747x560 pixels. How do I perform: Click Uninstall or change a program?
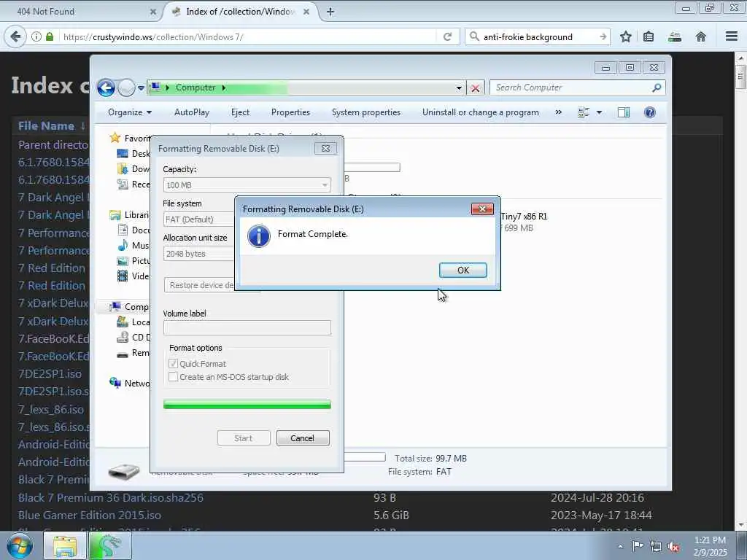(x=480, y=112)
